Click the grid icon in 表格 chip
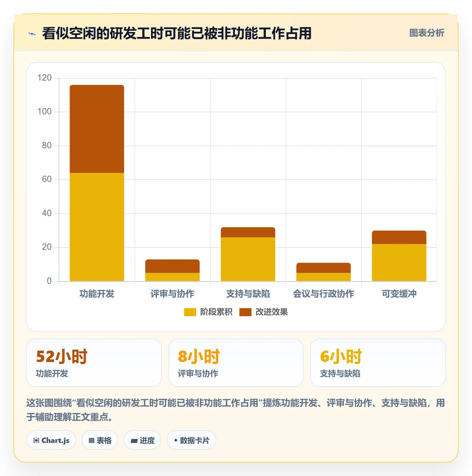This screenshot has height=476, width=472. coord(91,441)
